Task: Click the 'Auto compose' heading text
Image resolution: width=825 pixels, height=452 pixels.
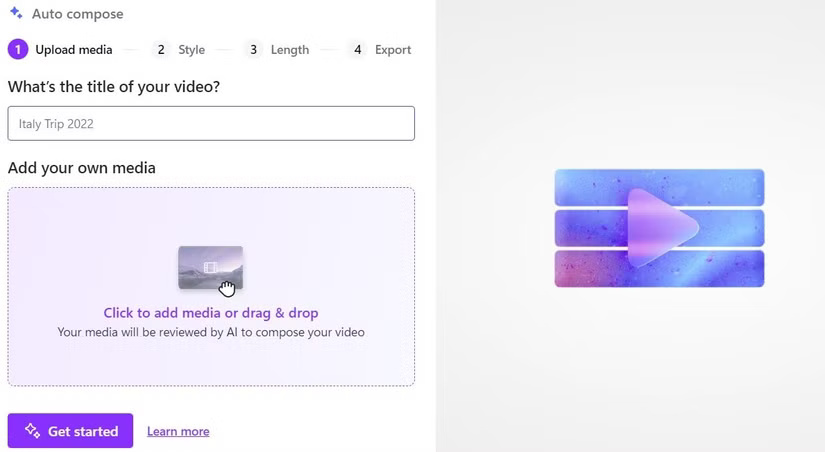Action: (78, 14)
